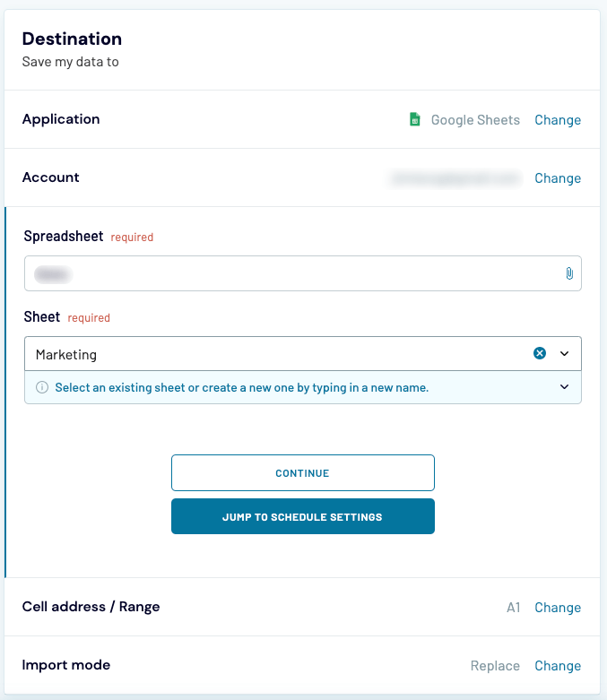Change the Cell address / Range
The image size is (607, 700).
(x=558, y=607)
